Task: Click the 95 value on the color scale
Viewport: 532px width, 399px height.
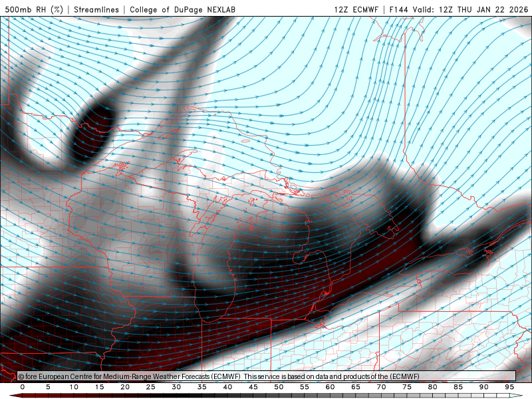Action: point(509,387)
